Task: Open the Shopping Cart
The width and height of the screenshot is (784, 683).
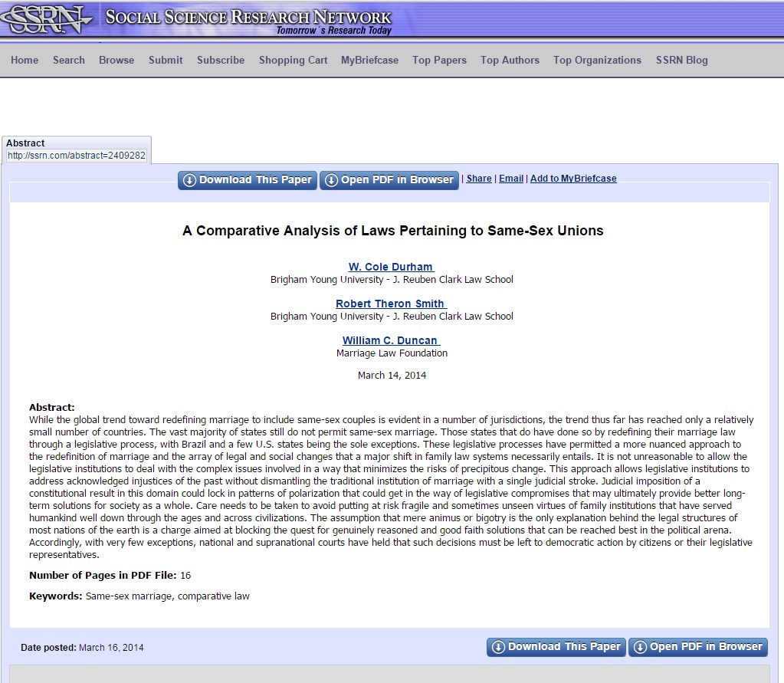Action: pos(293,60)
